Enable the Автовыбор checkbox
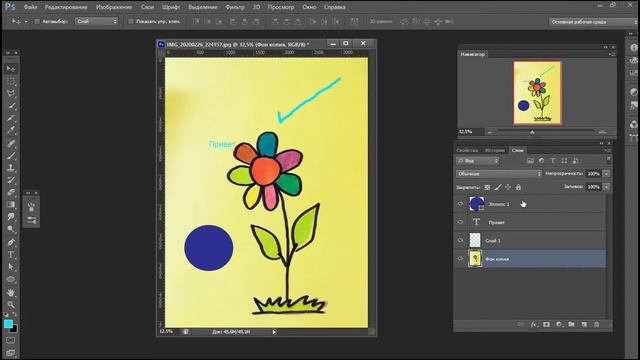Viewport: 640px width, 360px height. coord(37,21)
